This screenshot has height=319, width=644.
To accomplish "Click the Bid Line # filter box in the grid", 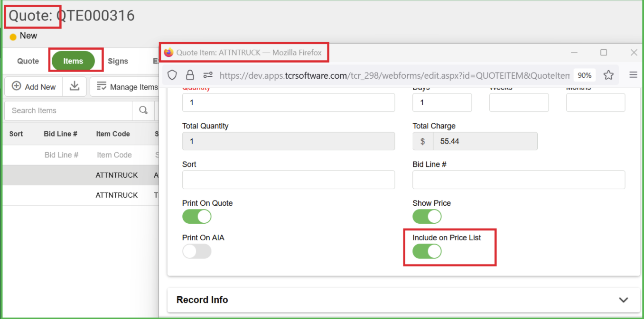I will pyautogui.click(x=61, y=155).
